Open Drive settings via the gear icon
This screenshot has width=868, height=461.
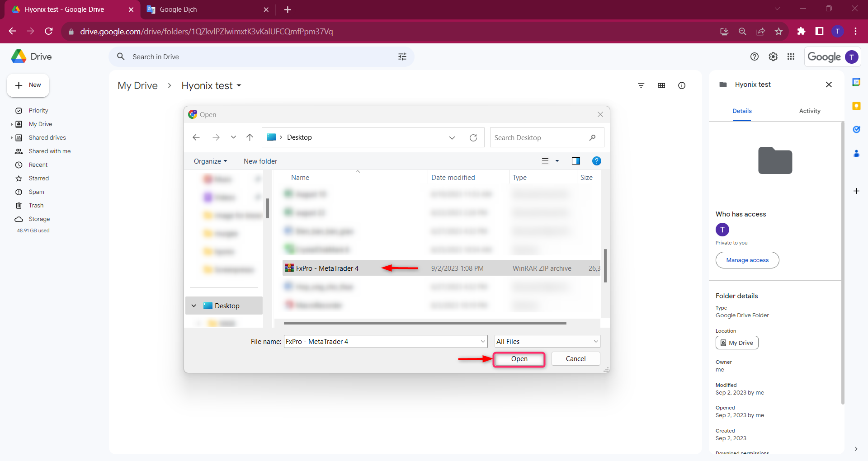pos(773,56)
